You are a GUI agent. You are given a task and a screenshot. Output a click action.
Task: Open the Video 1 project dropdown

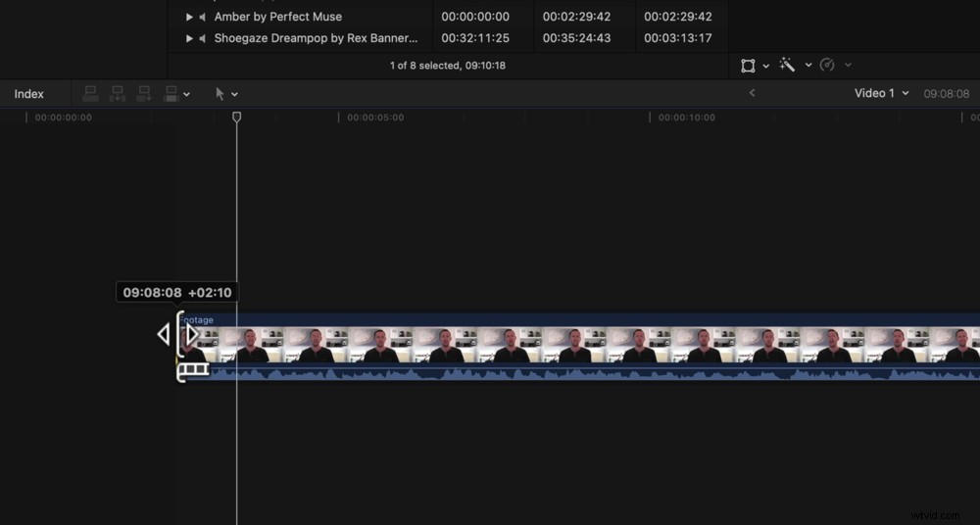(882, 93)
